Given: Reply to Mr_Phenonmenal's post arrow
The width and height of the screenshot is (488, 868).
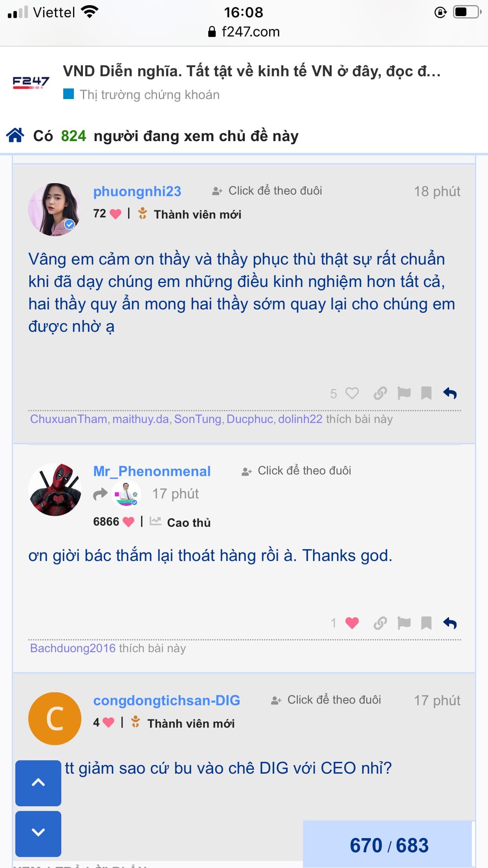Looking at the screenshot, I should click(450, 623).
